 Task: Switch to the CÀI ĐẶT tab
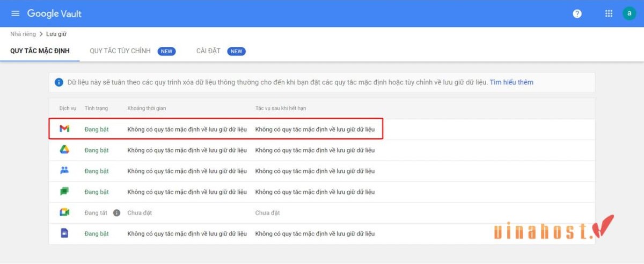pos(208,51)
